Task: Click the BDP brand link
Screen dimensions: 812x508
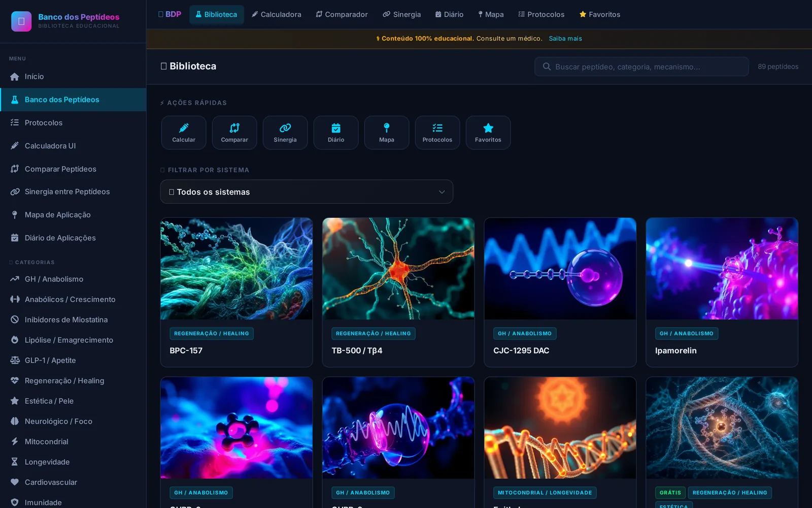Action: [x=170, y=14]
